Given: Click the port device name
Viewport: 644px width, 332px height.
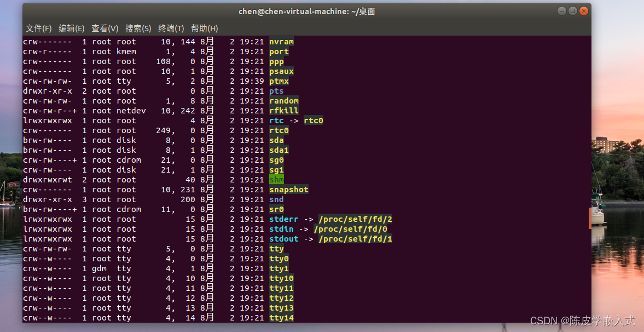Looking at the screenshot, I should point(279,51).
